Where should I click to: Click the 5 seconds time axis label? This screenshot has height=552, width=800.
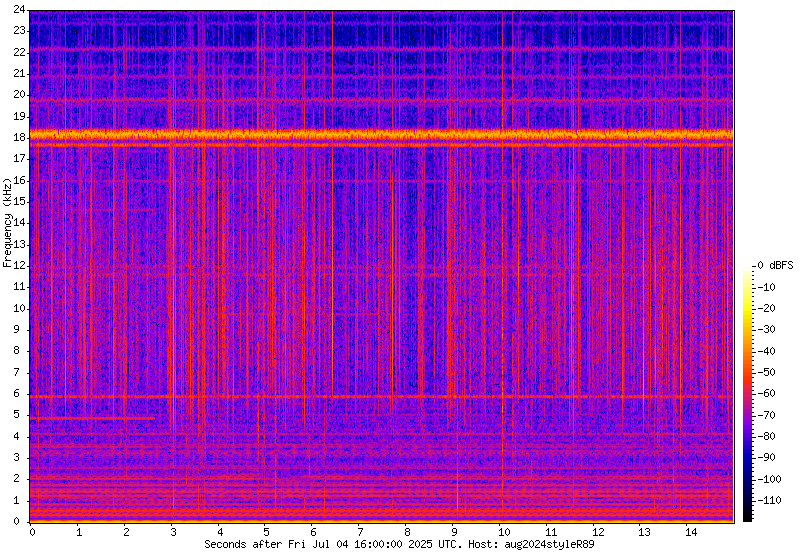coord(267,532)
